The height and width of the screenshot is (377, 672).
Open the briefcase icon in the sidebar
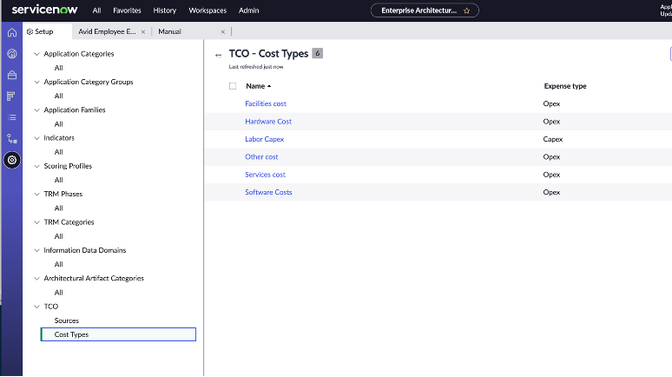point(12,75)
